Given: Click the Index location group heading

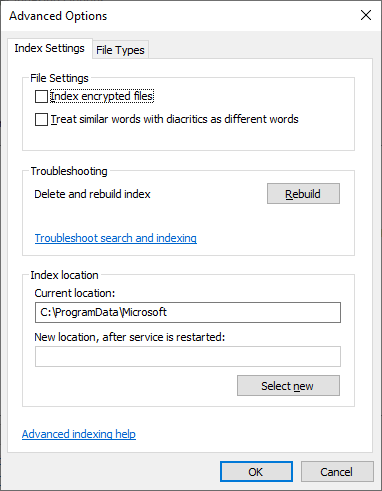Looking at the screenshot, I should (x=64, y=275).
